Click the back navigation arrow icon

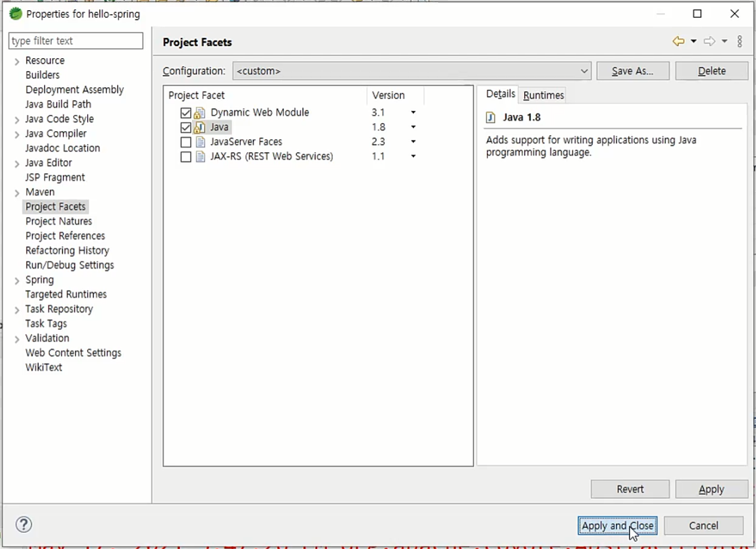(678, 41)
